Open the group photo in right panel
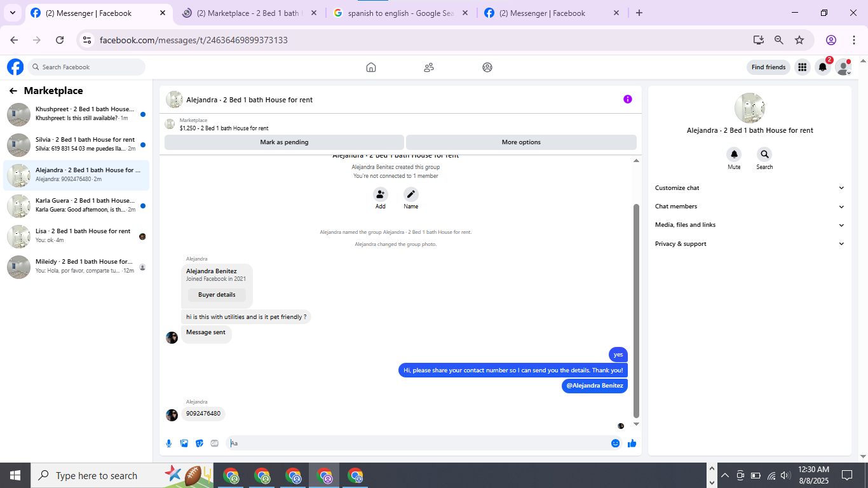Screen dimensions: 868x488 coord(750,108)
